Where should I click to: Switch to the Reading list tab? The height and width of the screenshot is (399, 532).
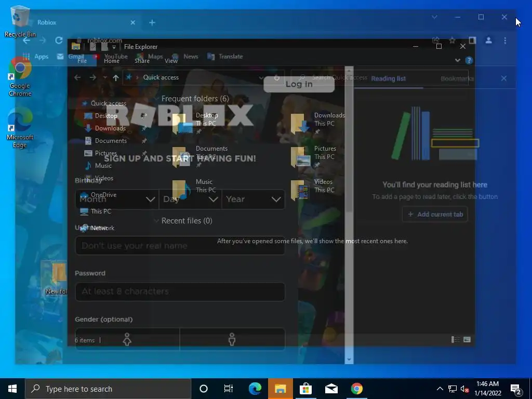pos(388,79)
